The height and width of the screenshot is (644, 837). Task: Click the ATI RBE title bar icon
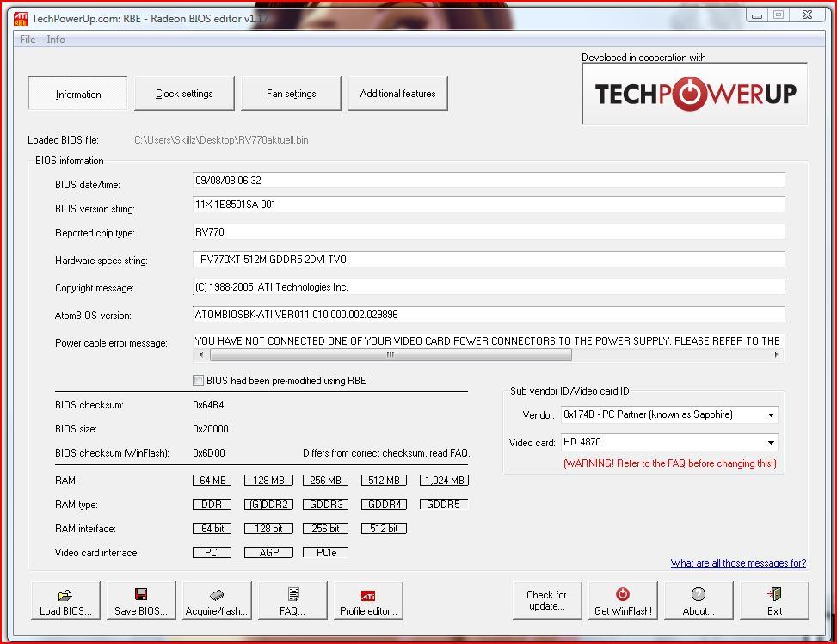(x=21, y=19)
